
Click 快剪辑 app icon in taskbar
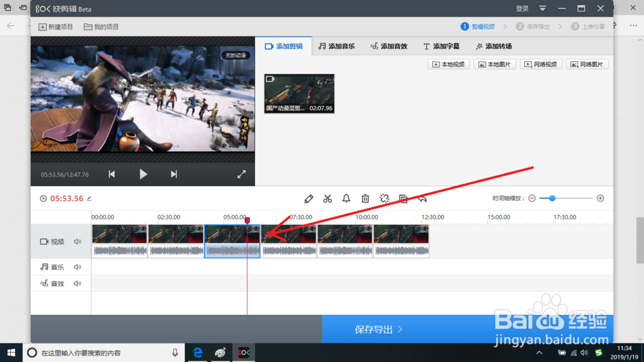click(x=243, y=352)
